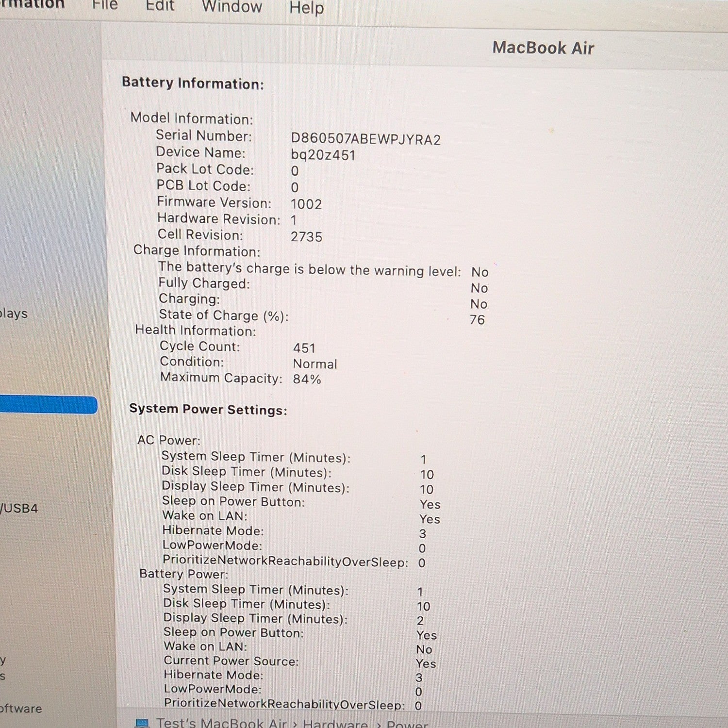Select Display Sleep Timer value under Battery Power
728x728 pixels.
pyautogui.click(x=420, y=621)
